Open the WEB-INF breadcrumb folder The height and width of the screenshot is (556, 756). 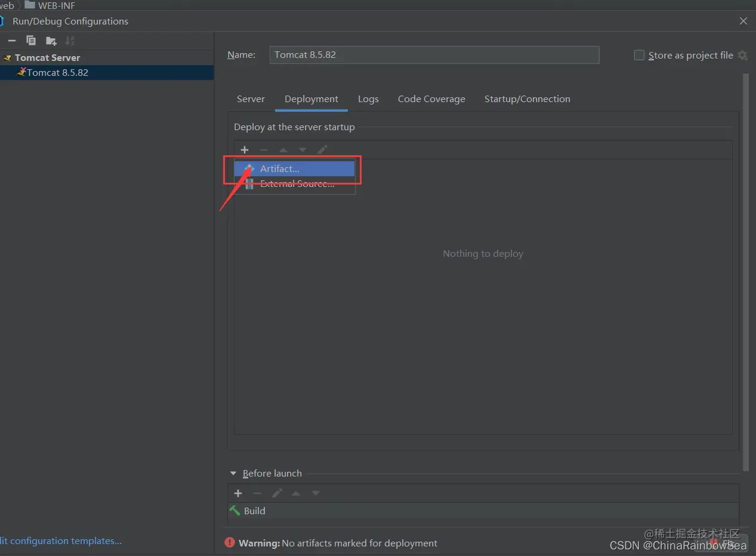50,5
